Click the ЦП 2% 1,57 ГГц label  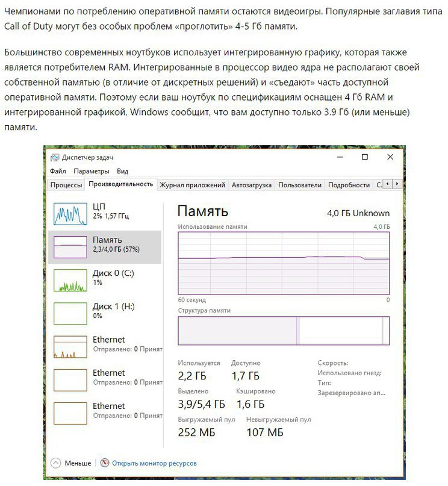(111, 211)
